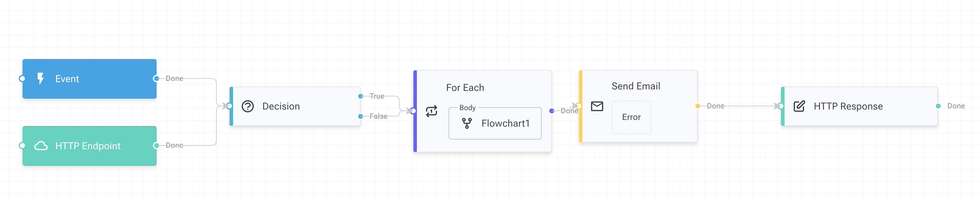
Task: Click the Event node Done output port
Action: [x=156, y=78]
